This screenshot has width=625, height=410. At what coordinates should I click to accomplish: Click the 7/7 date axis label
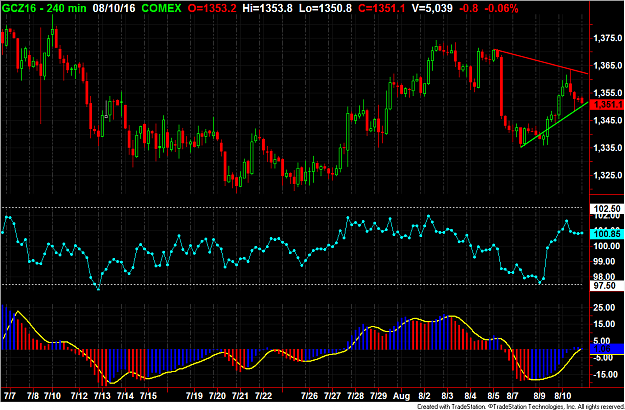pyautogui.click(x=9, y=397)
